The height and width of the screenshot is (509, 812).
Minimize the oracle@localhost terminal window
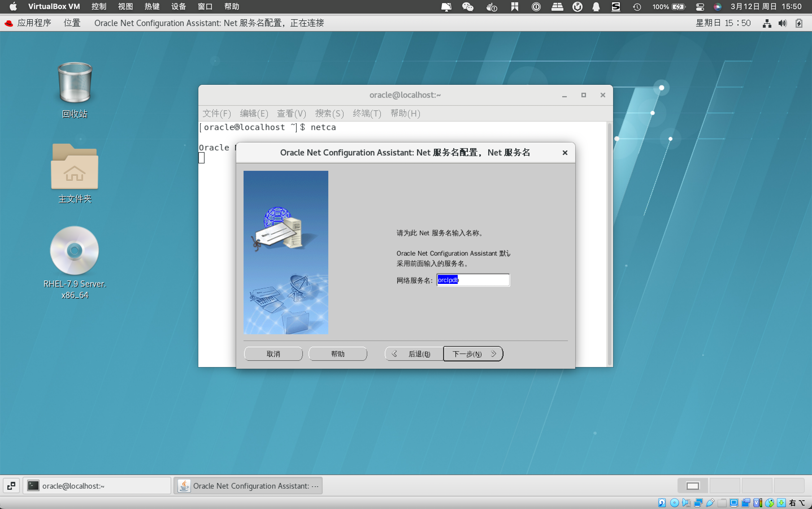(565, 95)
